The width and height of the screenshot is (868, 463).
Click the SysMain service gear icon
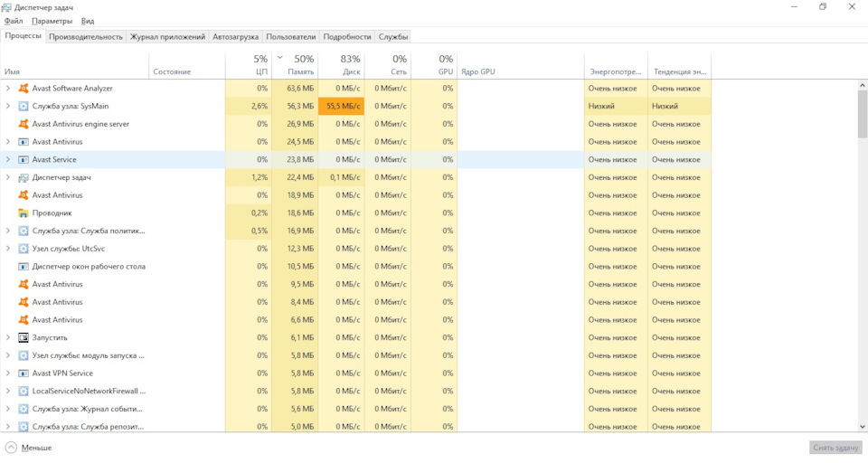(24, 106)
